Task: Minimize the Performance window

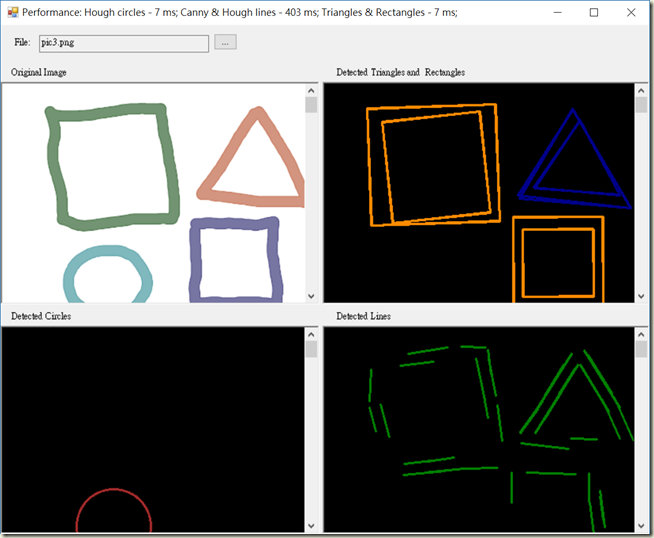Action: pos(558,13)
